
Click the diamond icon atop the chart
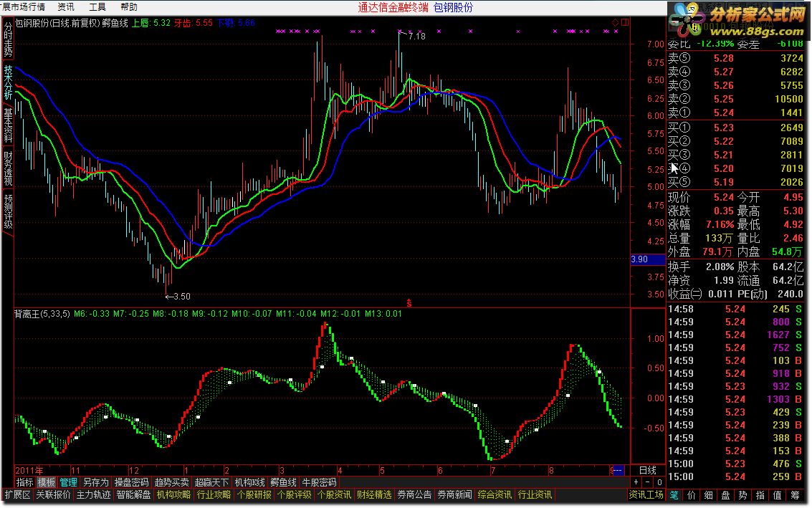(615, 22)
